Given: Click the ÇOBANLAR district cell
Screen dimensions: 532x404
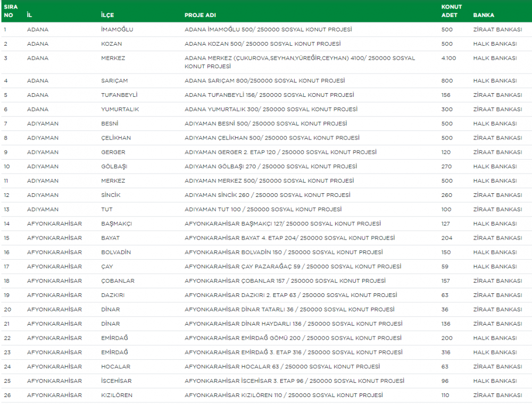Looking at the screenshot, I should tap(118, 281).
